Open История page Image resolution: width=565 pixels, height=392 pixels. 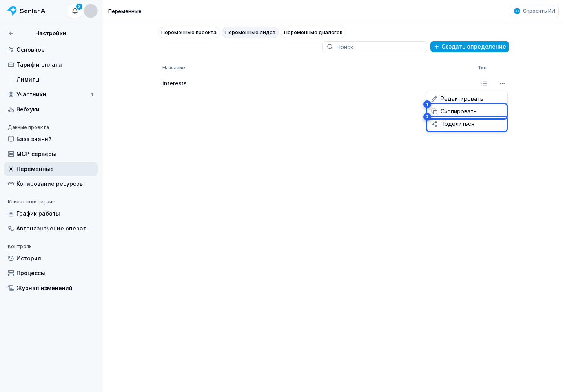click(51, 258)
